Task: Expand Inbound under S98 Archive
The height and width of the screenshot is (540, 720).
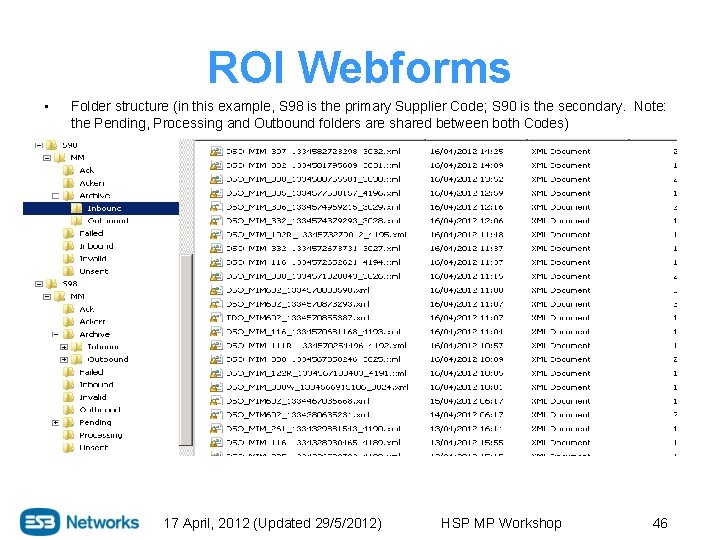Action: [x=64, y=347]
